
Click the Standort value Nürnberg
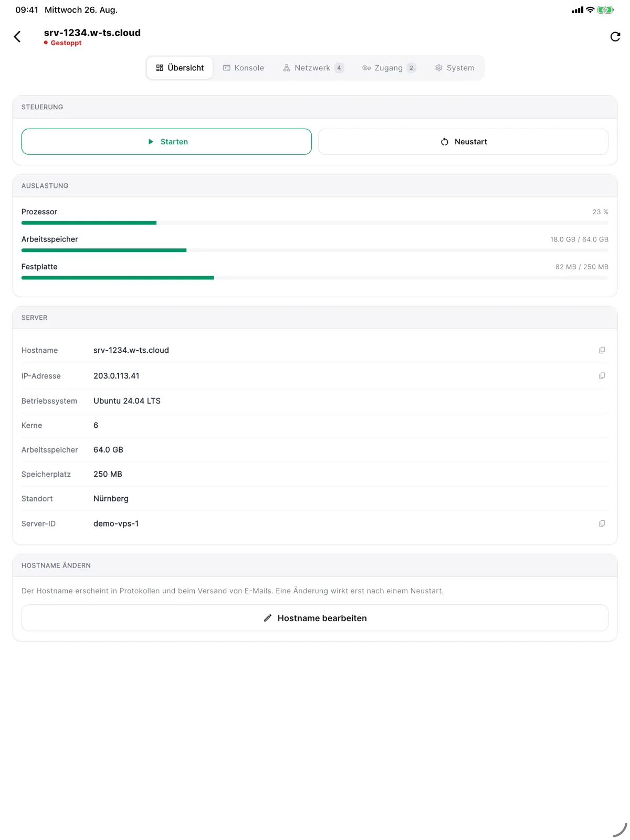tap(111, 498)
